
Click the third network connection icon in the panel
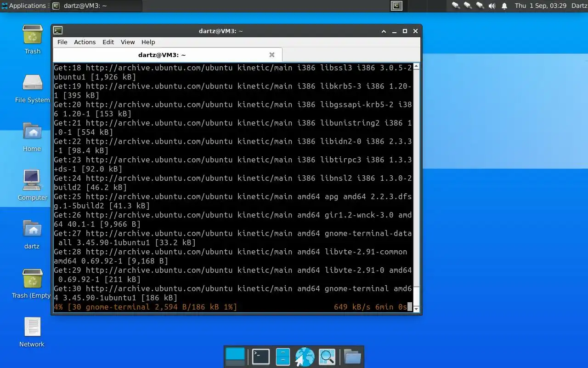[480, 6]
